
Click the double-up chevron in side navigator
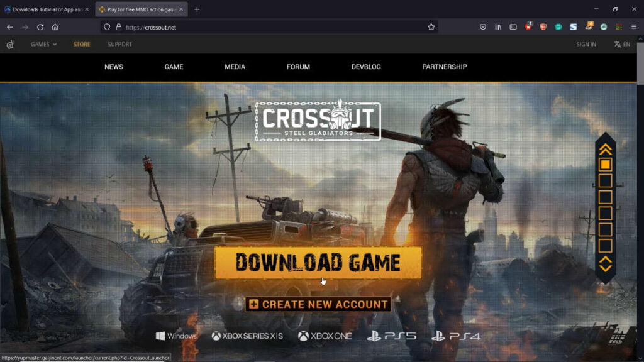click(x=605, y=149)
